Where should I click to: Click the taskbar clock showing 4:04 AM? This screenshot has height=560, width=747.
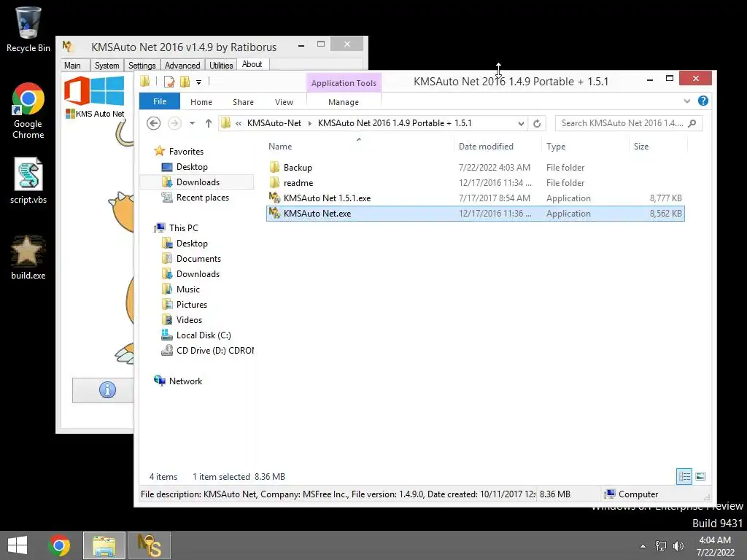click(x=715, y=546)
